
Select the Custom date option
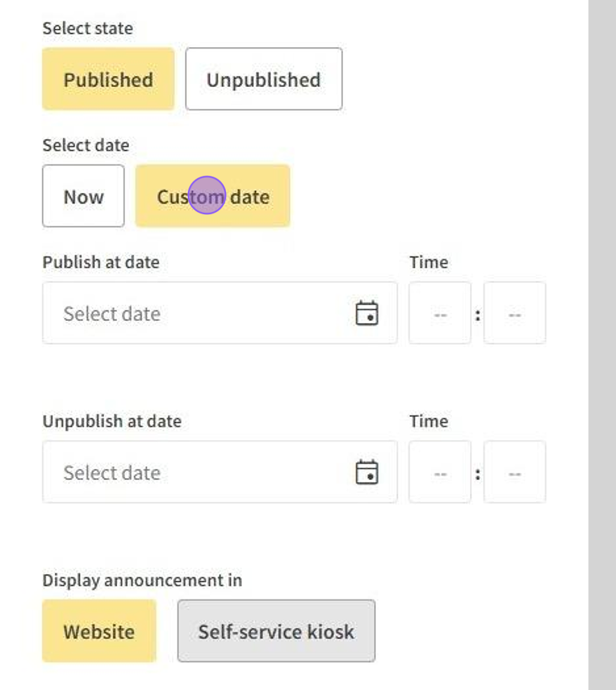coord(213,197)
